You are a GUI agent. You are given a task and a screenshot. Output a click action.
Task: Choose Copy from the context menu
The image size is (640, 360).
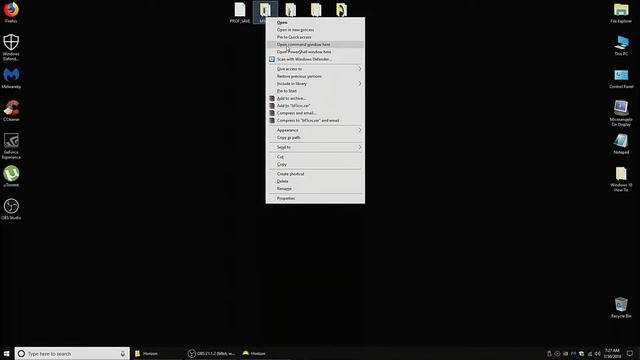click(x=315, y=164)
